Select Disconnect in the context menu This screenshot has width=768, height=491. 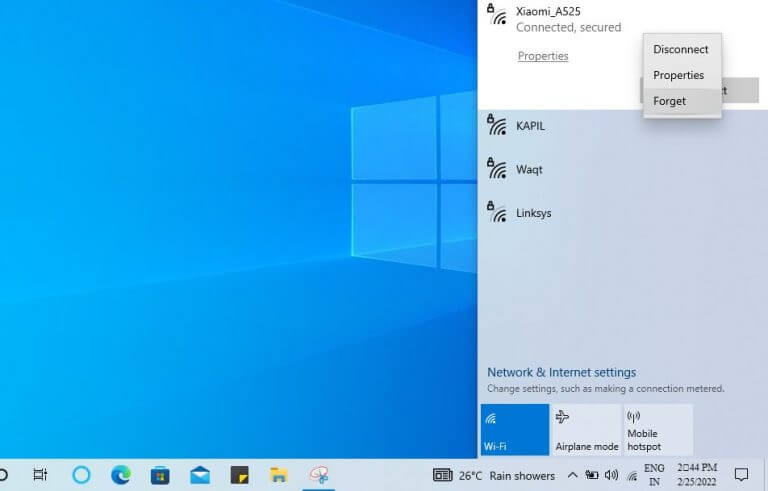pos(682,49)
